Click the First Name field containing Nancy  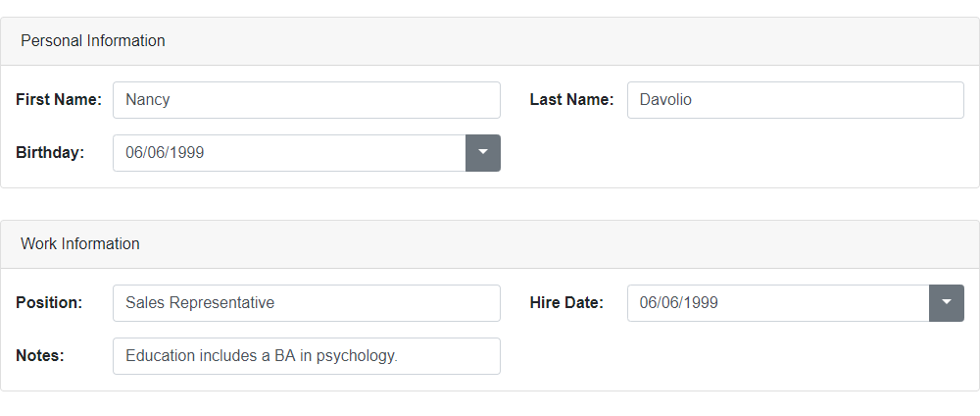point(306,100)
